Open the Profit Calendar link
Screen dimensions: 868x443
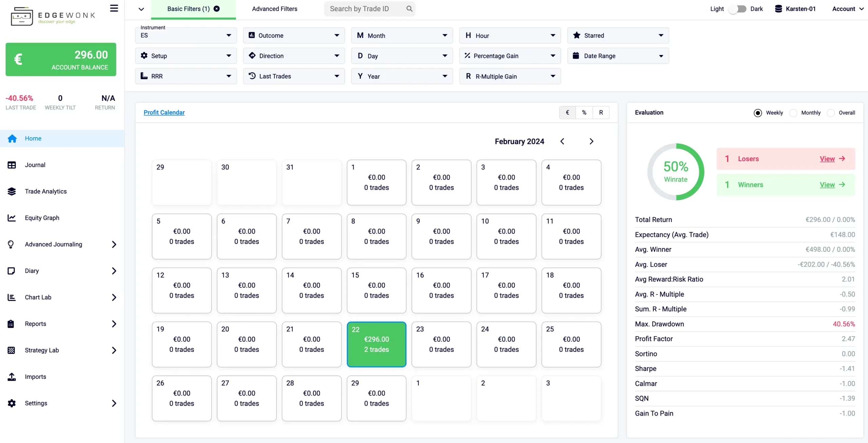[164, 112]
